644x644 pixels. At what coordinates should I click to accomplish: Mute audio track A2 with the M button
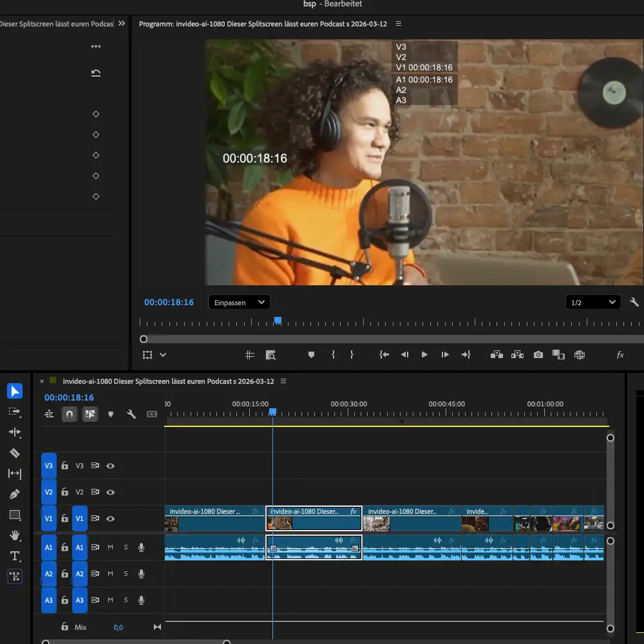(x=110, y=573)
